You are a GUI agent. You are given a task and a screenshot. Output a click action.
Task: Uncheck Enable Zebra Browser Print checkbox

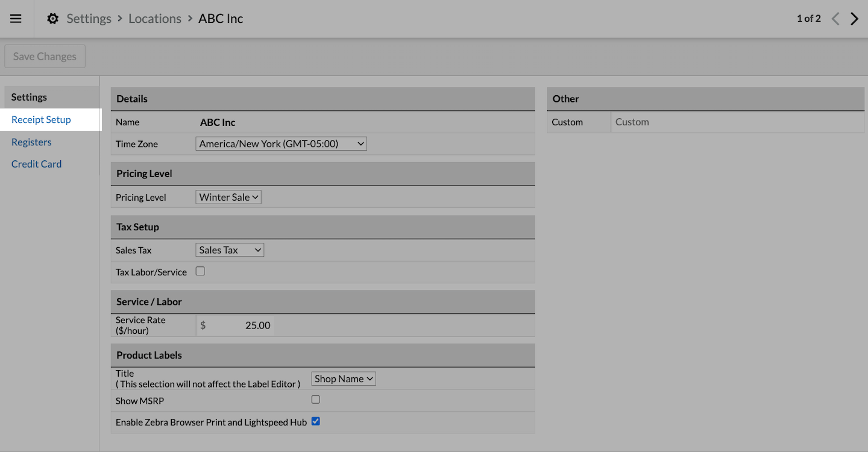point(315,422)
